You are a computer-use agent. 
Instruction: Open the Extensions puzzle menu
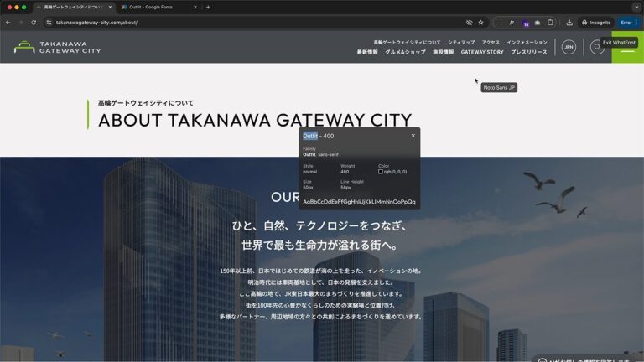(550, 23)
